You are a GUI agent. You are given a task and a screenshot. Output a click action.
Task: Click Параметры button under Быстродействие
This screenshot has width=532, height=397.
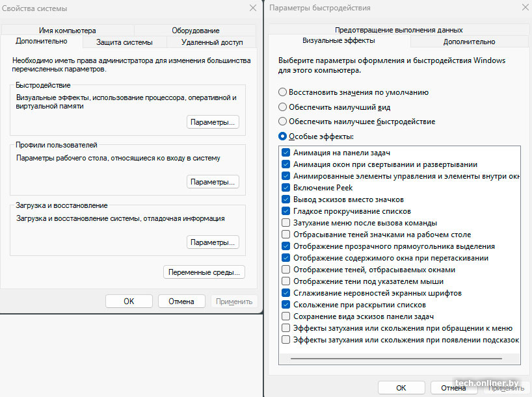coord(213,122)
